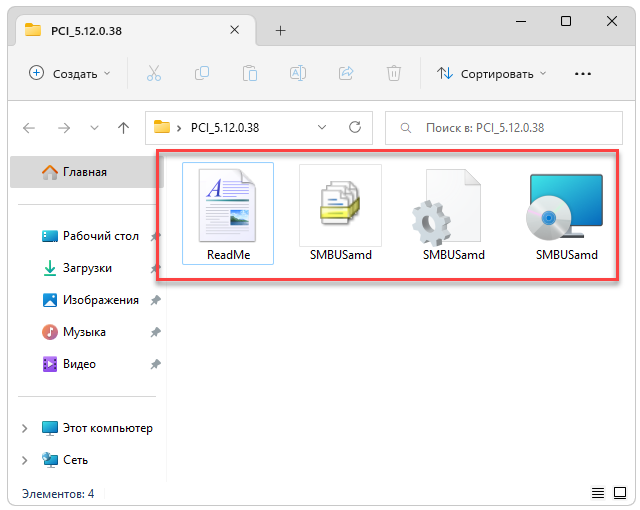Expand the Этот компьютер tree node
Viewport: 640px width, 510px height.
24,428
